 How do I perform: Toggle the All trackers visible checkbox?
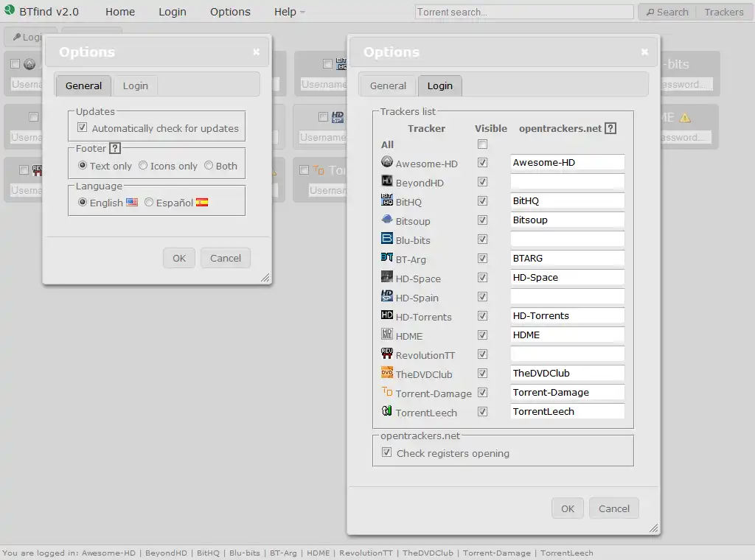tap(482, 144)
